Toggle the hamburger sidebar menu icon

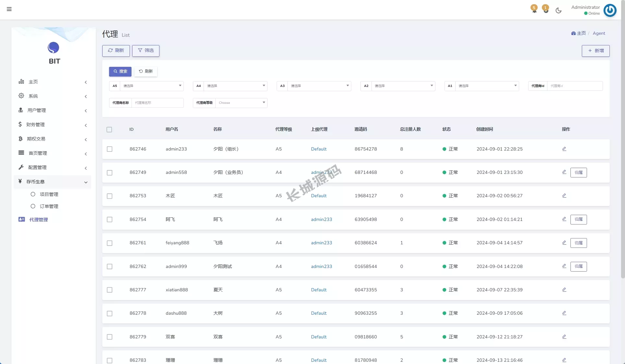(x=9, y=9)
